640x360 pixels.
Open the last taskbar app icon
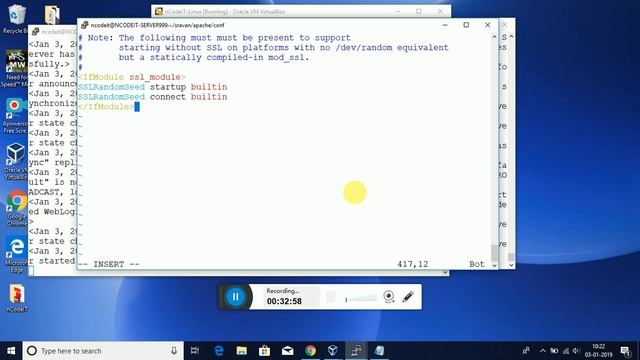coord(379,351)
